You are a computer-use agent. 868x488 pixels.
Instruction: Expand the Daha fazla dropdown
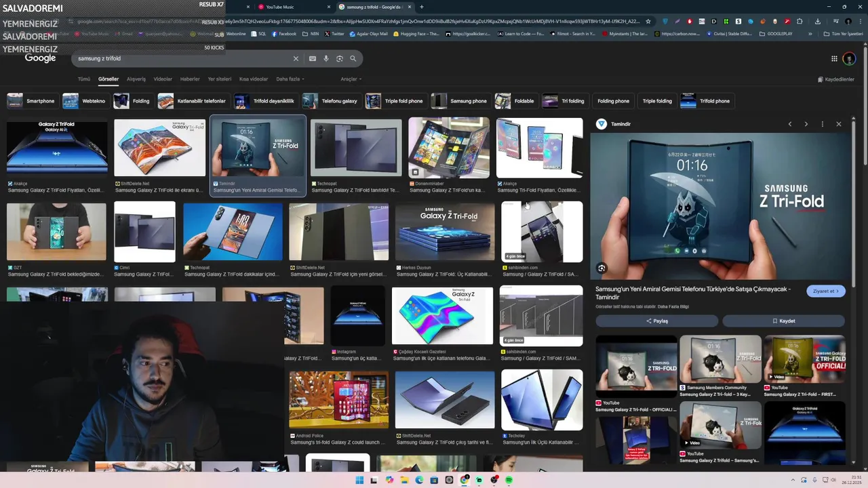pos(290,79)
